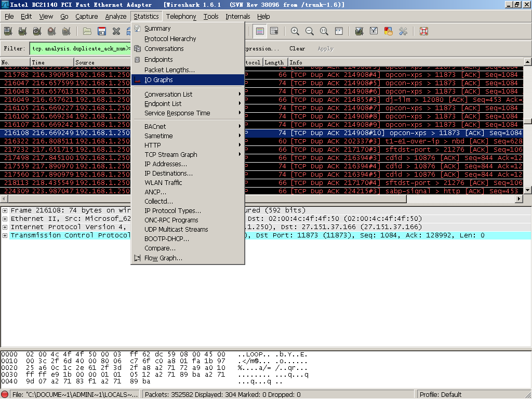Select packet row 216322
Screen dimensions: 532x399
(261, 141)
